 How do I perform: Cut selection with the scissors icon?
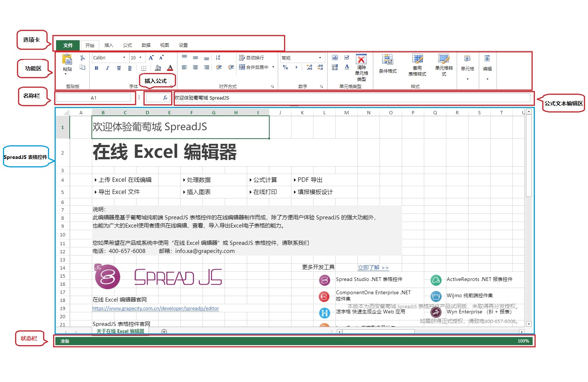coord(83,58)
